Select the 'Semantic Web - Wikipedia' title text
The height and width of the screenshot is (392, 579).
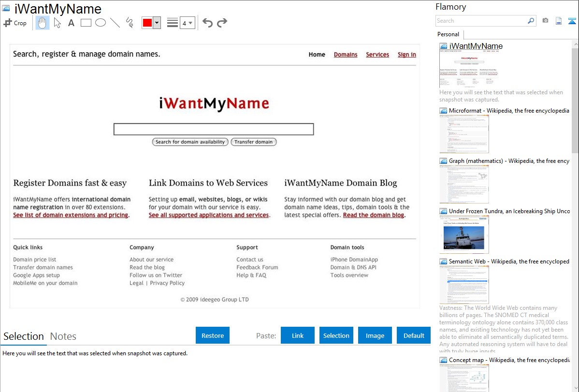[509, 261]
